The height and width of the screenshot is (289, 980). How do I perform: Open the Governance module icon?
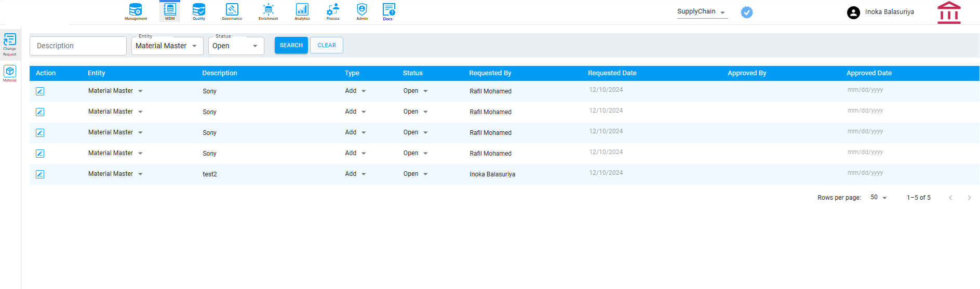(x=232, y=11)
